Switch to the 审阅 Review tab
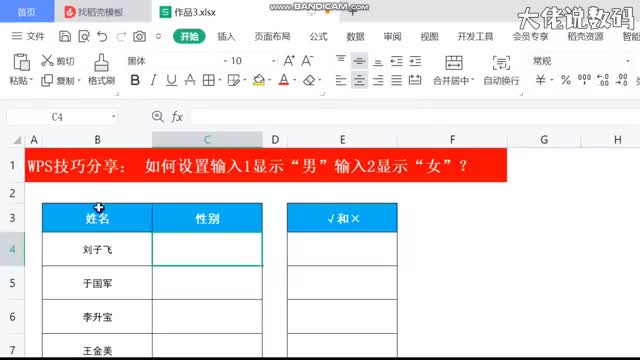Image resolution: width=640 pixels, height=360 pixels. (x=392, y=36)
